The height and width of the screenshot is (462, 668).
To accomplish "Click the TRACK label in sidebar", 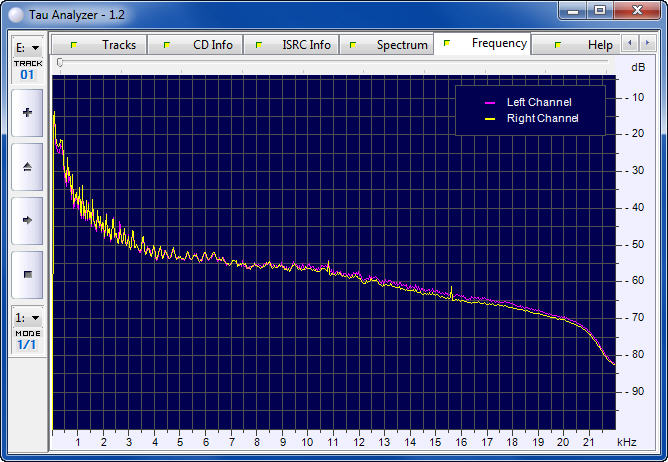I will [28, 64].
